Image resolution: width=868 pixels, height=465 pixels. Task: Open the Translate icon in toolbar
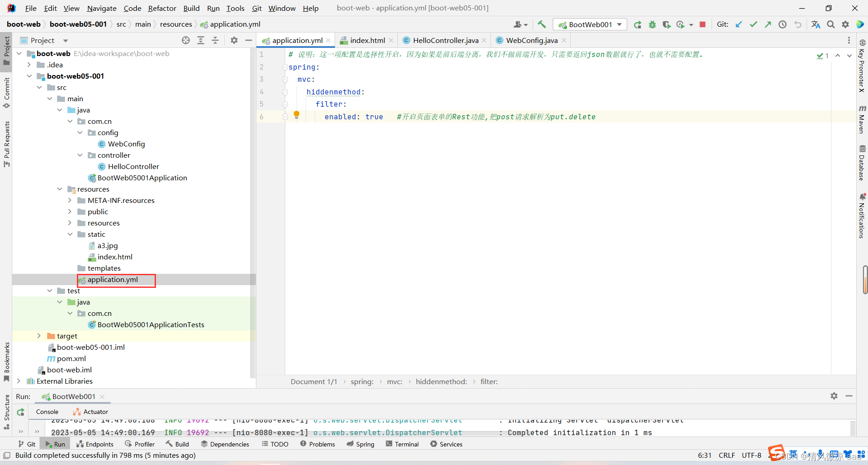[x=816, y=24]
